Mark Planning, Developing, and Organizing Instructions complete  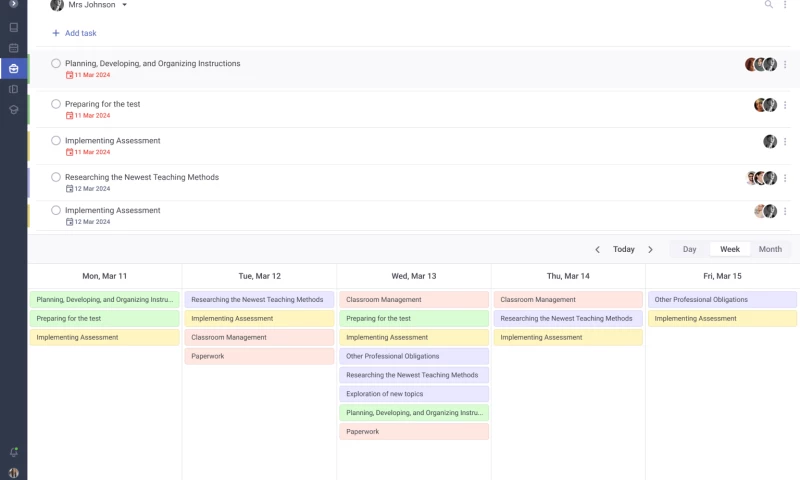pos(56,63)
